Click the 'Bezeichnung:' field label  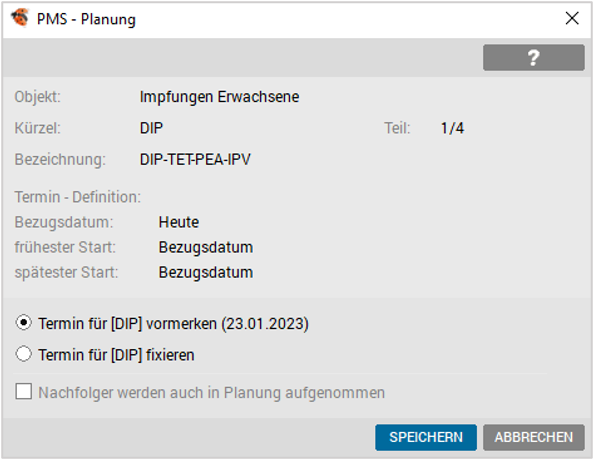[60, 160]
